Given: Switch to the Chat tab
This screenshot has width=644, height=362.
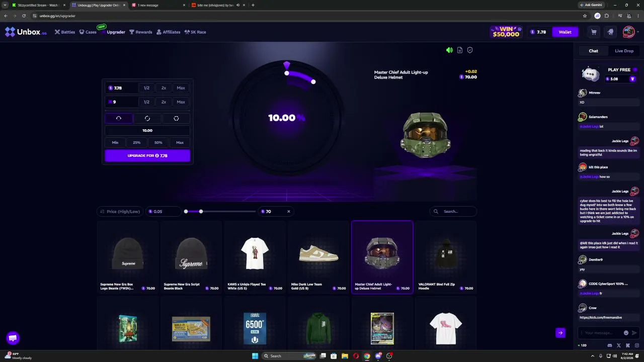Looking at the screenshot, I should click(593, 51).
